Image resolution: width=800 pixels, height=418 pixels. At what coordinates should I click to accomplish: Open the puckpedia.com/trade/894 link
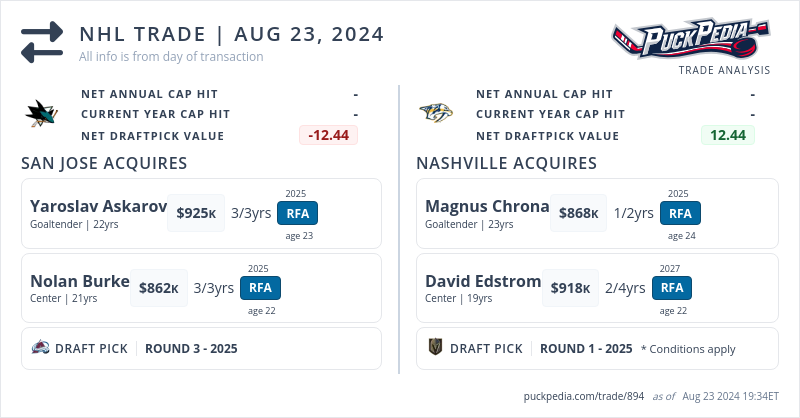click(x=583, y=396)
